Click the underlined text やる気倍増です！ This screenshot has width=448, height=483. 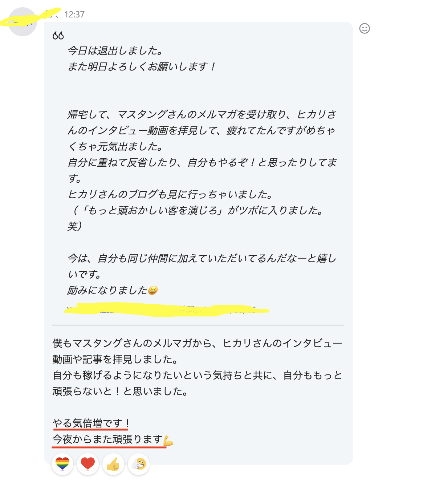[91, 423]
